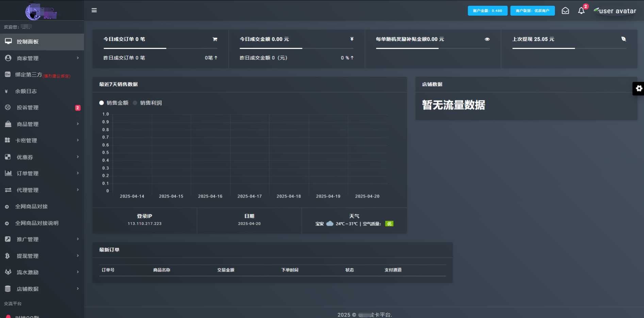The width and height of the screenshot is (644, 318).
Task: Click the 账户金额 0.480 button
Action: point(488,11)
